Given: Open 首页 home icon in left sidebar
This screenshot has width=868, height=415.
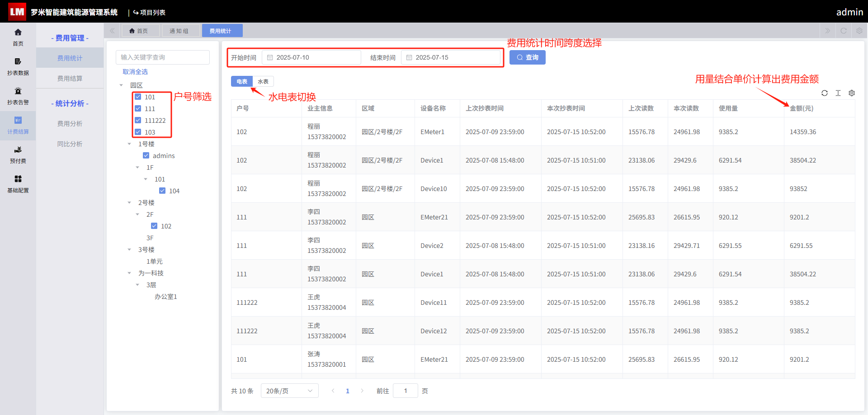Looking at the screenshot, I should [18, 37].
